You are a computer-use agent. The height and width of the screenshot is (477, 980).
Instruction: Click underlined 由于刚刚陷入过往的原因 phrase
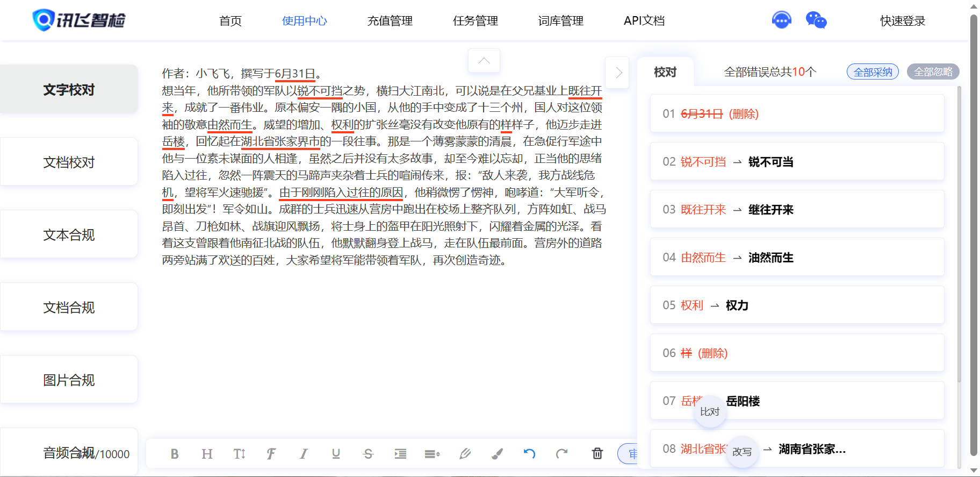[x=341, y=193]
